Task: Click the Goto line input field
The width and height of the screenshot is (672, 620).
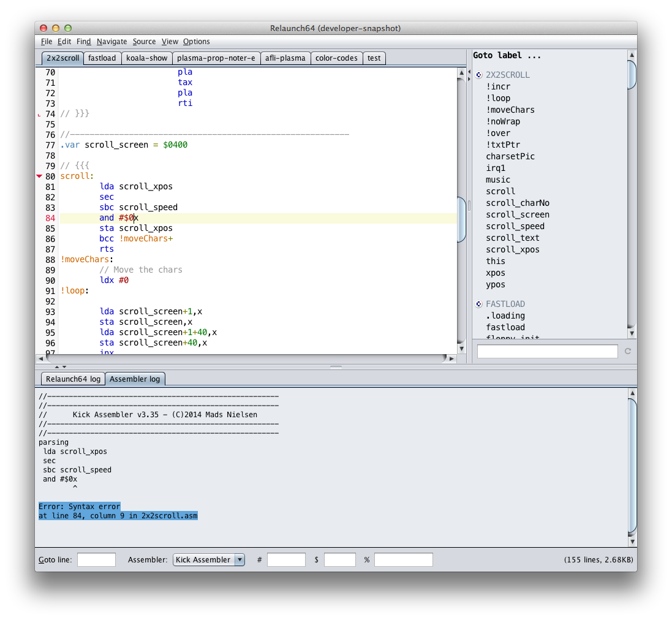Action: 96,559
